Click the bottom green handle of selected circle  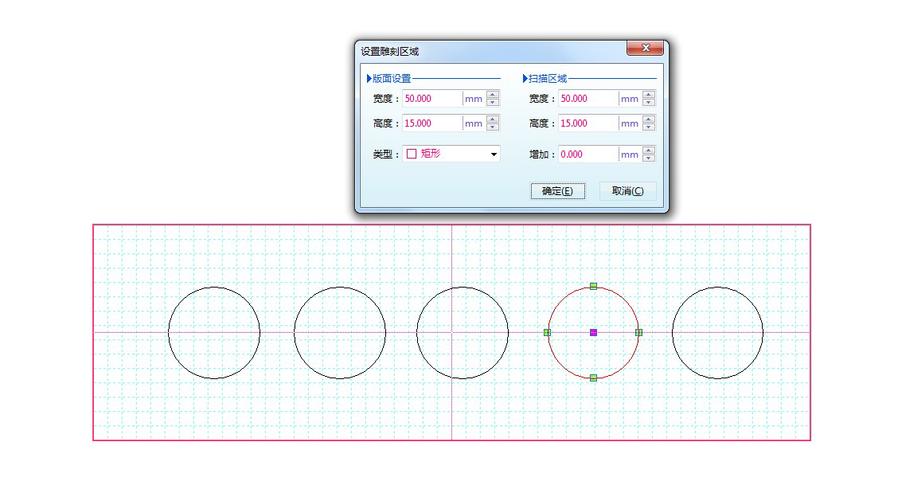pyautogui.click(x=593, y=378)
